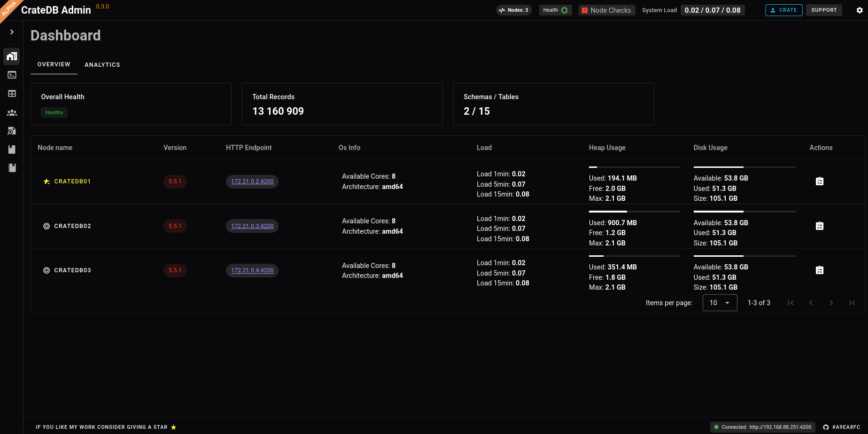Image resolution: width=868 pixels, height=434 pixels.
Task: Open the Dashboard home icon in sidebar
Action: 12,56
